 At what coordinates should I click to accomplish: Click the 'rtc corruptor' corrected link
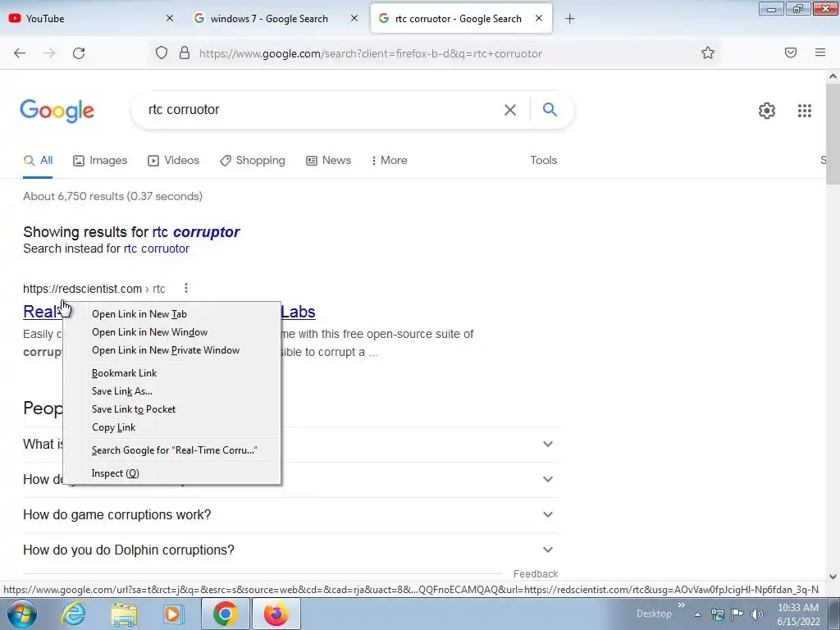(x=196, y=232)
